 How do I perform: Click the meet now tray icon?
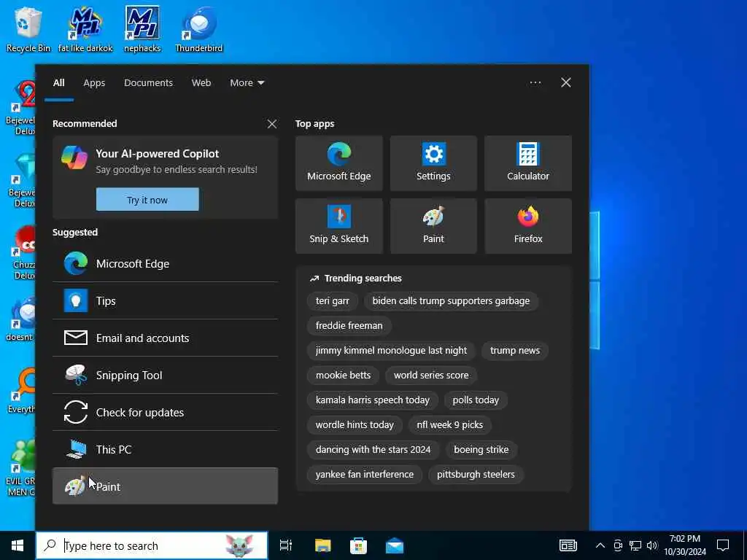[618, 545]
